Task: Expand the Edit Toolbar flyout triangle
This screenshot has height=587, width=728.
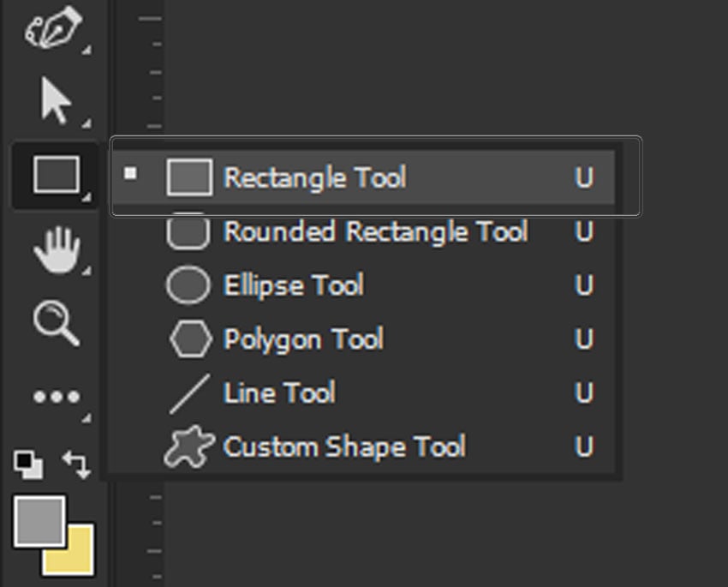Action: point(87,416)
